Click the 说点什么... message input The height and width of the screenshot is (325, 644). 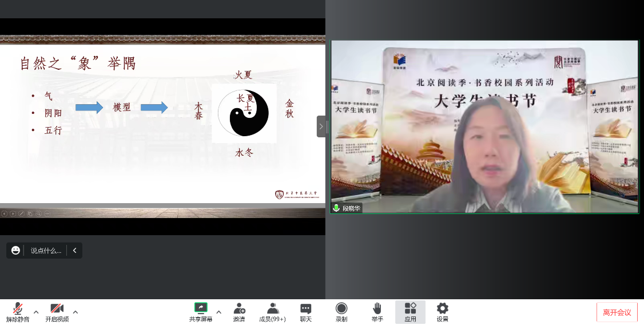tap(46, 250)
